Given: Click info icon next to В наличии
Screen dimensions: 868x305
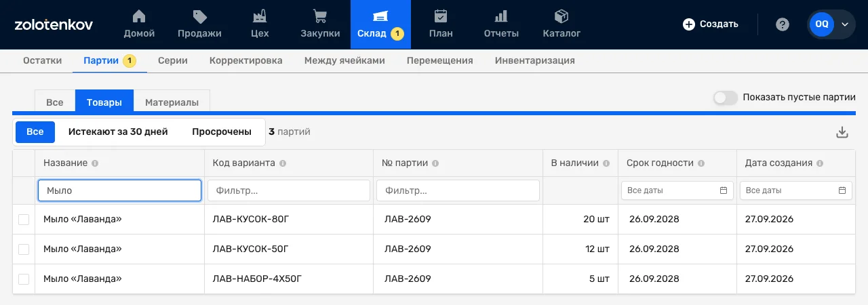Looking at the screenshot, I should (606, 163).
